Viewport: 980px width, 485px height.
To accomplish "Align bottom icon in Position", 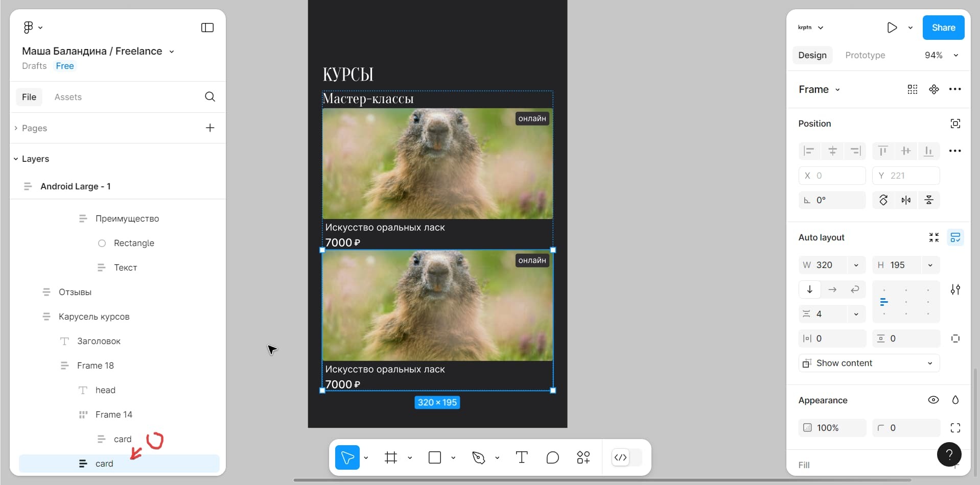I will 929,151.
